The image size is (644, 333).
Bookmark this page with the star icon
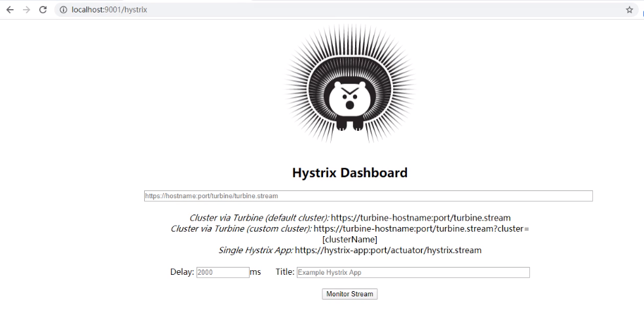[x=629, y=10]
